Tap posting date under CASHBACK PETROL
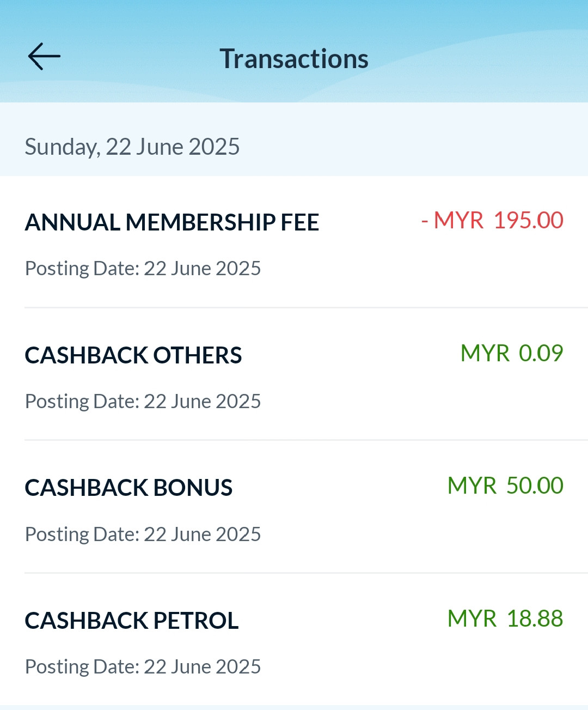588x710 pixels. click(143, 667)
